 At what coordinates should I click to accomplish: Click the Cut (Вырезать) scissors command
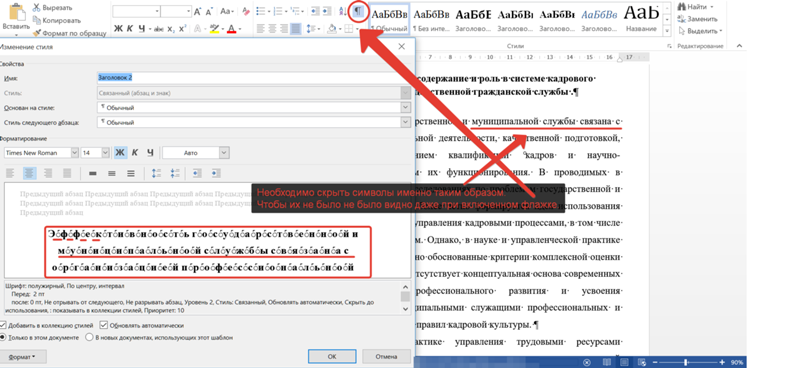click(x=53, y=8)
